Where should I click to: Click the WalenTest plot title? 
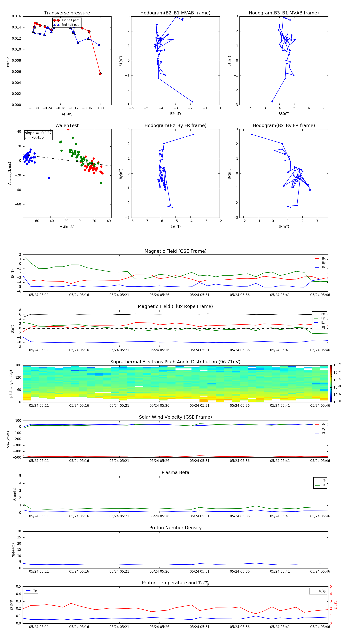pos(67,125)
